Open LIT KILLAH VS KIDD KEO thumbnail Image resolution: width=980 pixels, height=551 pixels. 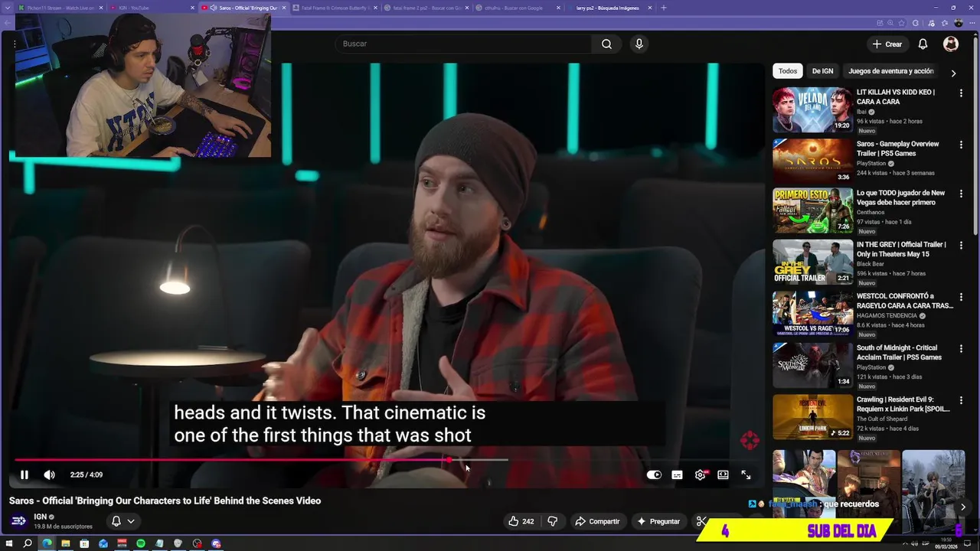[x=812, y=109]
